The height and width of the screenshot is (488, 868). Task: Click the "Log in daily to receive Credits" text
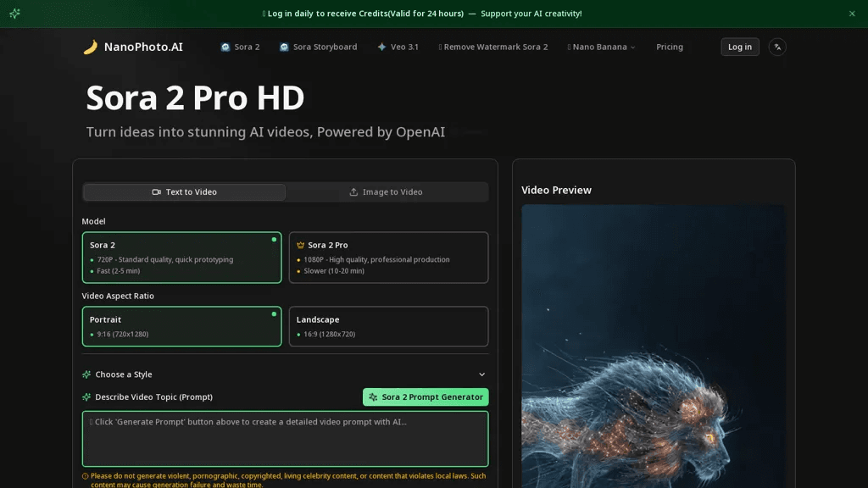[x=365, y=14]
